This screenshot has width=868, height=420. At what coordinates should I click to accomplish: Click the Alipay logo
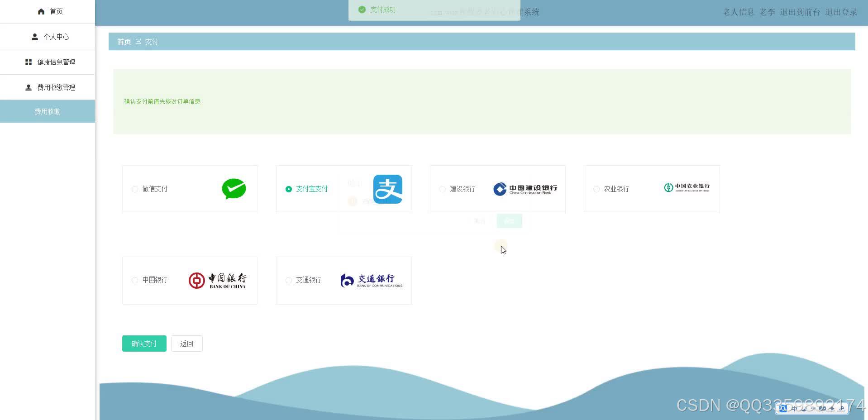click(388, 189)
